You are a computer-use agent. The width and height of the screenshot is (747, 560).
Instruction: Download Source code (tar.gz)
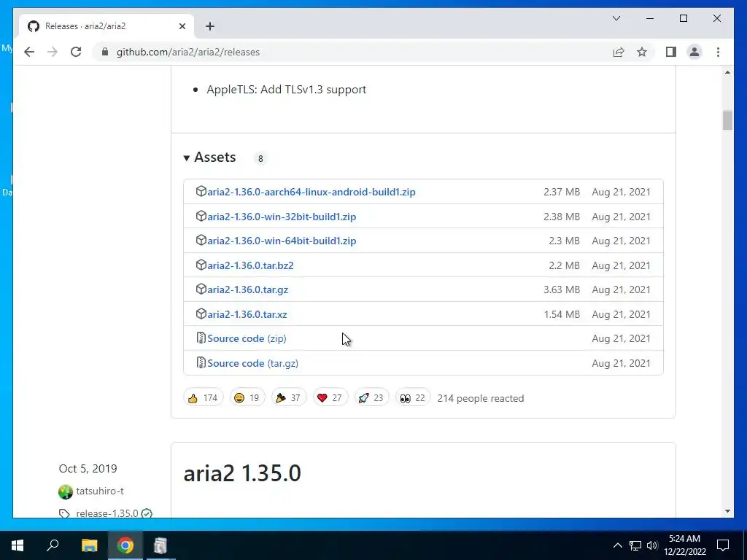pos(252,363)
